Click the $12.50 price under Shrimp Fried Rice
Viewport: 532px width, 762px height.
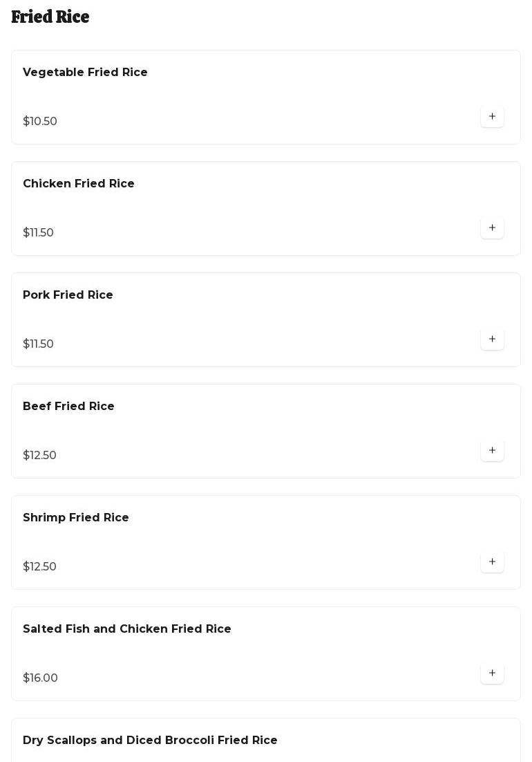click(x=39, y=567)
